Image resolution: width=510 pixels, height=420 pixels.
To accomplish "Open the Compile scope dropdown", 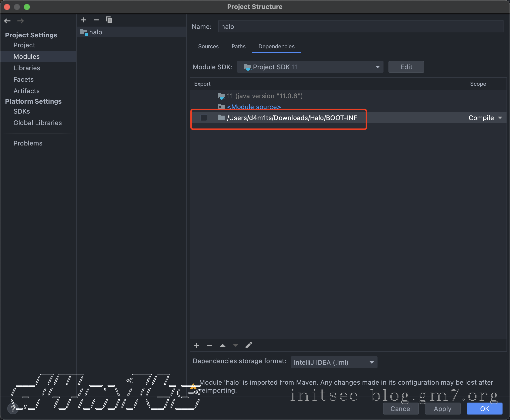I will 485,118.
